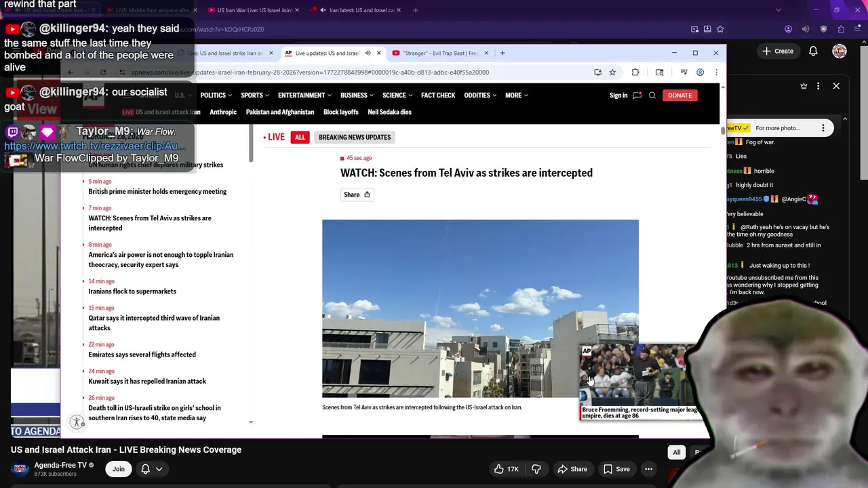868x488 pixels.
Task: Expand the SPORTS menu on AP News
Action: 255,96
